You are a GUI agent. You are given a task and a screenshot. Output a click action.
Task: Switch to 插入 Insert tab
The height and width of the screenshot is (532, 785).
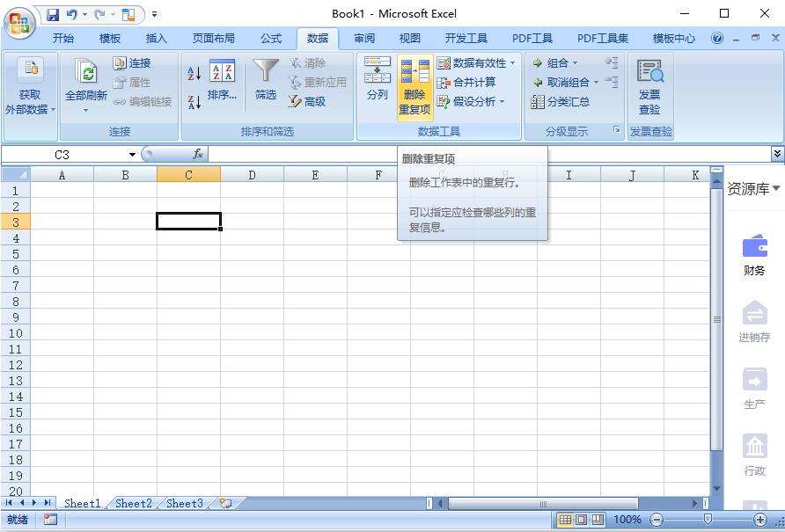coord(156,39)
